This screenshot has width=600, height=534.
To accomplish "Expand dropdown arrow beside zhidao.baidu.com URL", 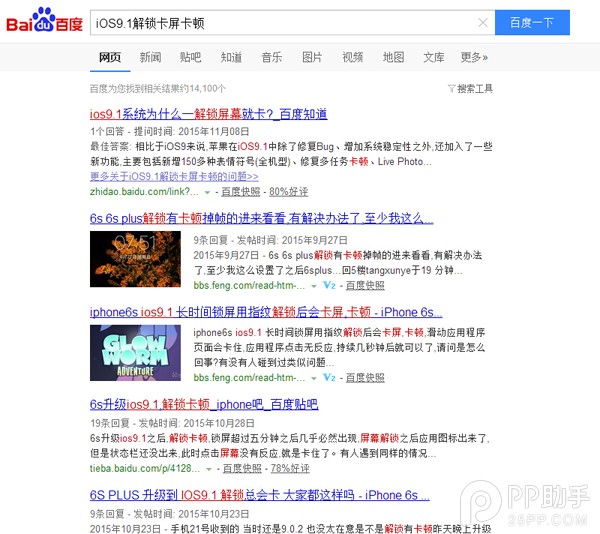I will pos(207,192).
